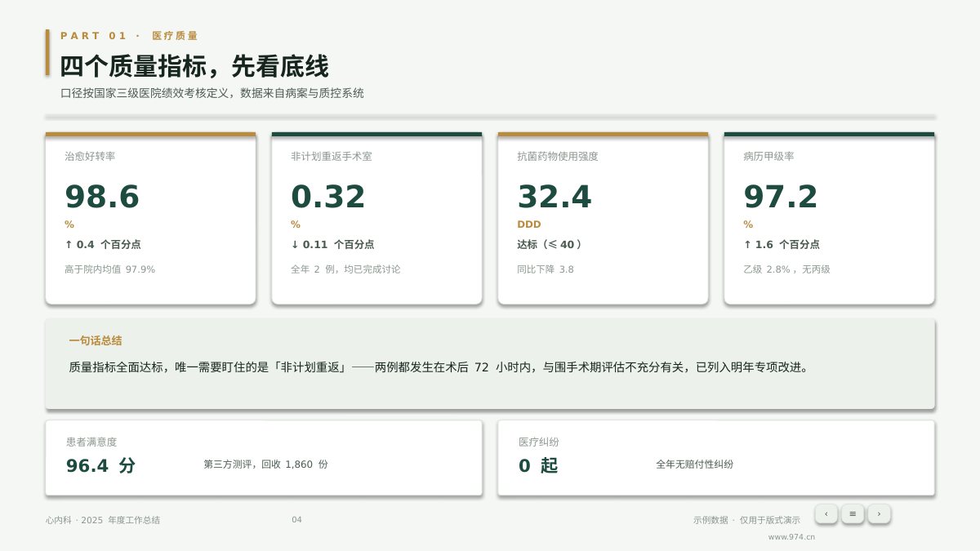Image resolution: width=980 pixels, height=551 pixels.
Task: Click the footer 心内科 · 2025 年度工作总结
Action: [x=103, y=520]
